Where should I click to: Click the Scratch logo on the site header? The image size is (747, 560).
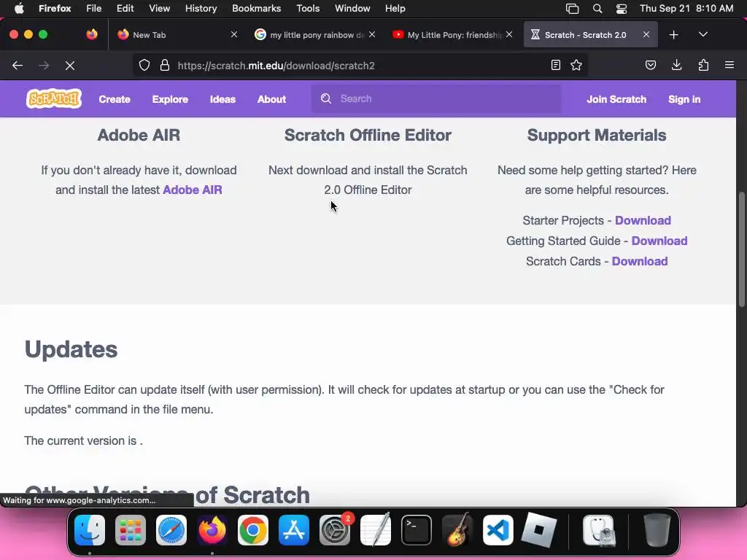click(54, 98)
